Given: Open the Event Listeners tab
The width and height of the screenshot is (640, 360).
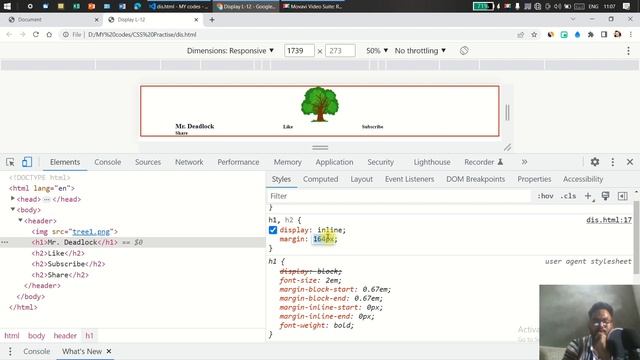Looking at the screenshot, I should (x=409, y=179).
